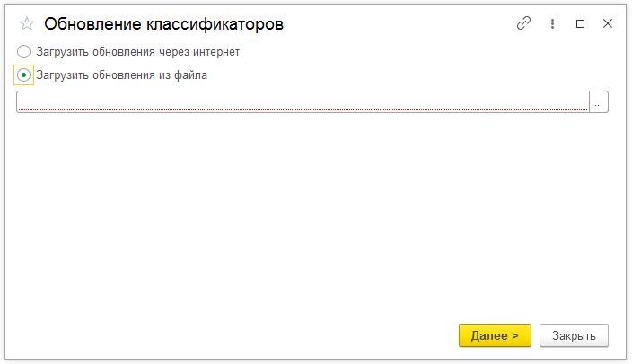This screenshot has width=632, height=364.
Task: Open the file chooser with the ellipsis button
Action: click(599, 101)
